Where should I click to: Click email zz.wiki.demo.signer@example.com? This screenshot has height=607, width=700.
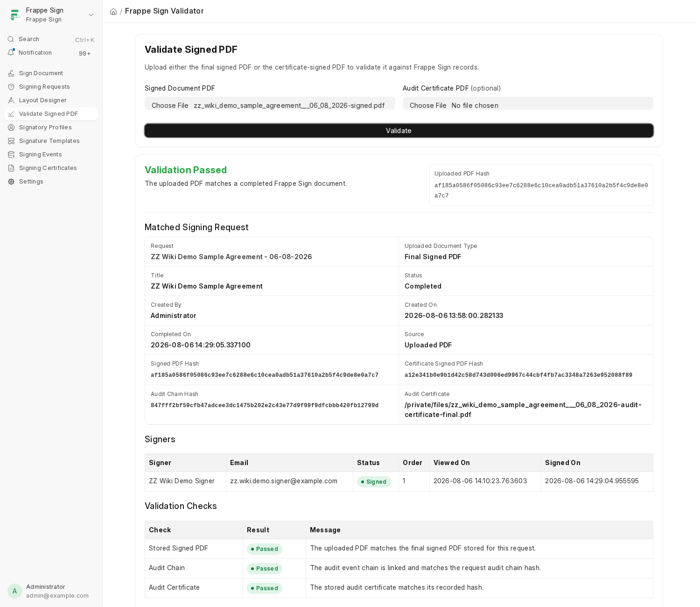click(283, 481)
